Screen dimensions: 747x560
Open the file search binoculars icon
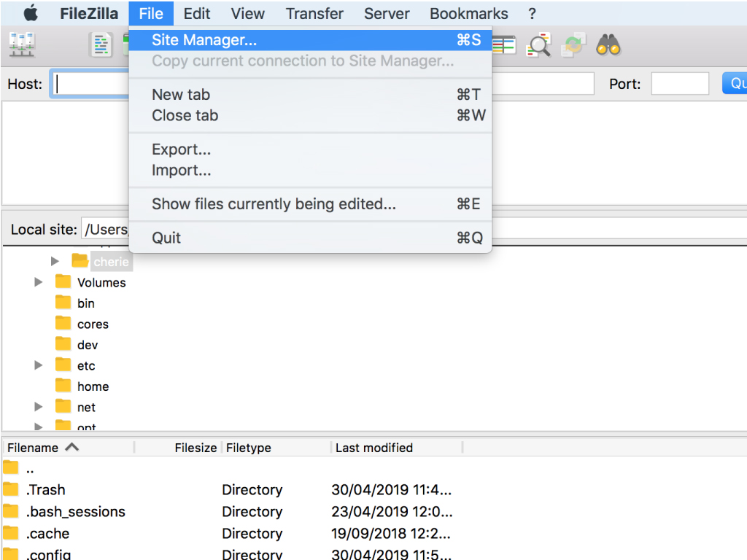(608, 45)
